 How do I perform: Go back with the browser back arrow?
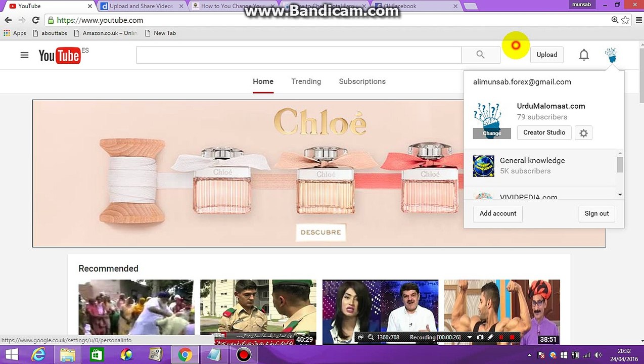click(8, 20)
